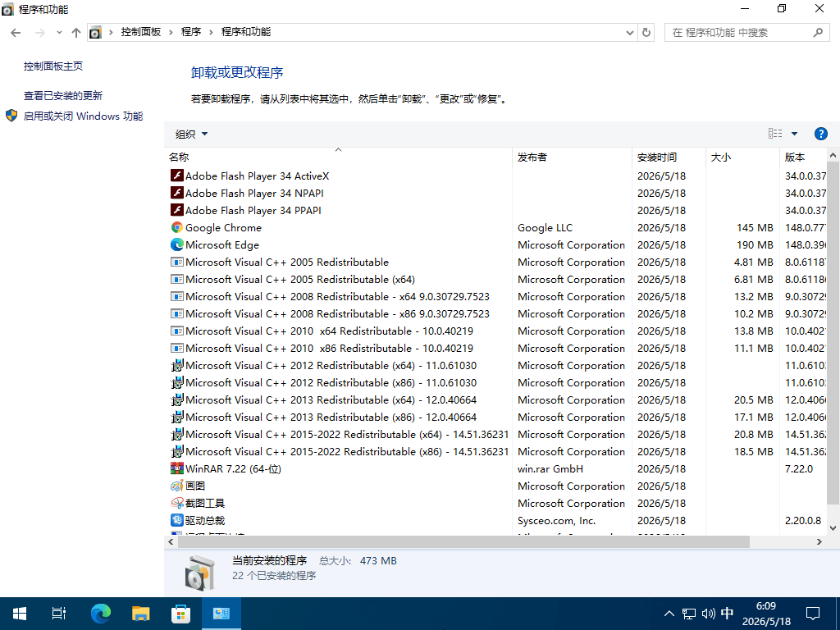The height and width of the screenshot is (630, 840).
Task: Expand the chevron after 控制面板 in the breadcrumb
Action: 171,32
